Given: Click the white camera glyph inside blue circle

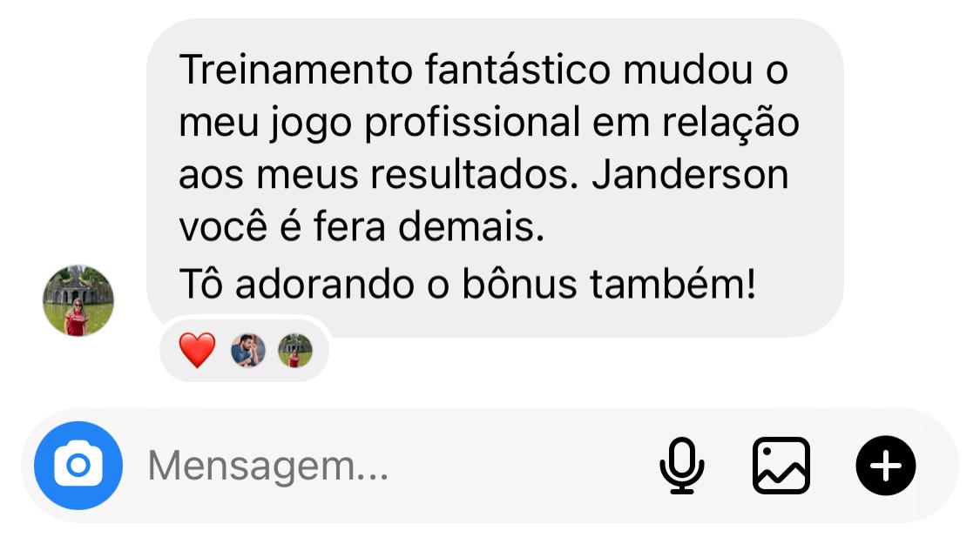Looking at the screenshot, I should [78, 463].
